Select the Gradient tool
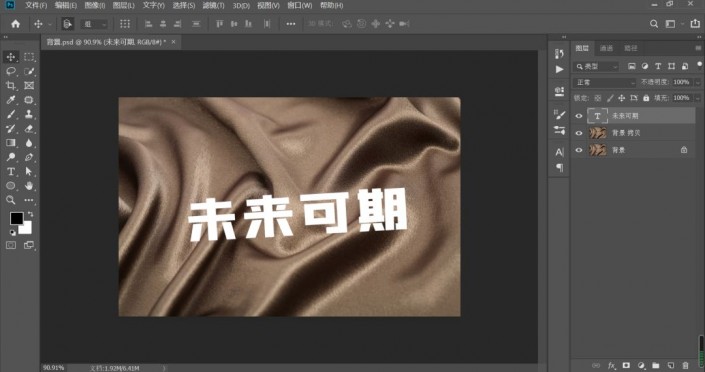Viewport: 705px width, 372px height. [11, 143]
